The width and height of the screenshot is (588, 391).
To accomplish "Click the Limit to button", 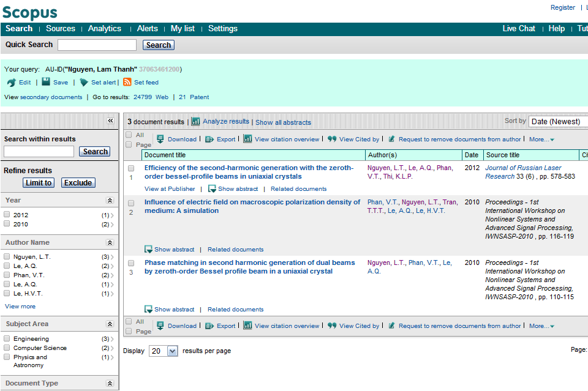I will click(x=39, y=183).
